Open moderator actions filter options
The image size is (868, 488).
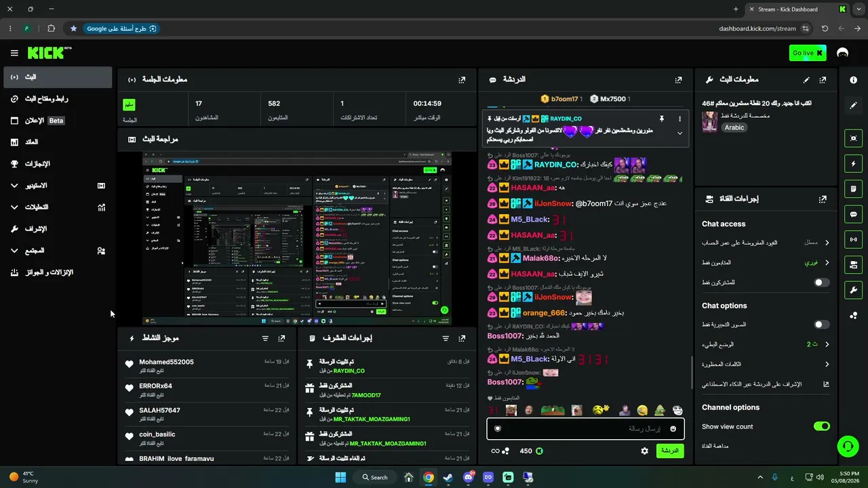tap(446, 338)
